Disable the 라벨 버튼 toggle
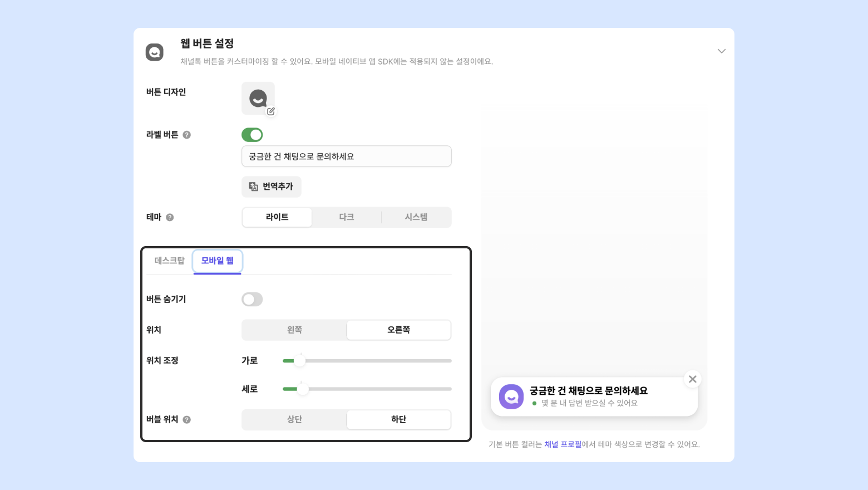The height and width of the screenshot is (490, 868). click(252, 135)
